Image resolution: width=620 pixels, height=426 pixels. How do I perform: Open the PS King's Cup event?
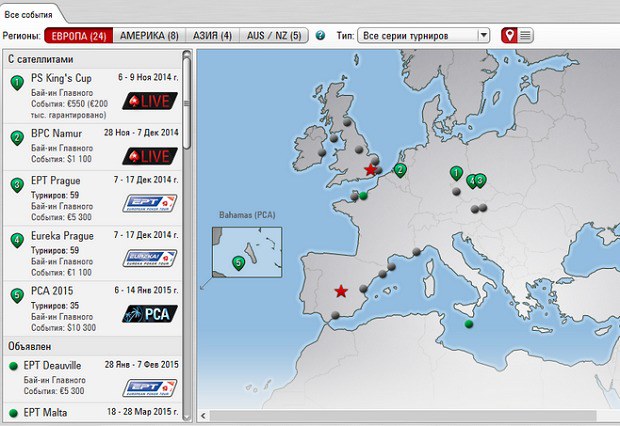[93, 96]
